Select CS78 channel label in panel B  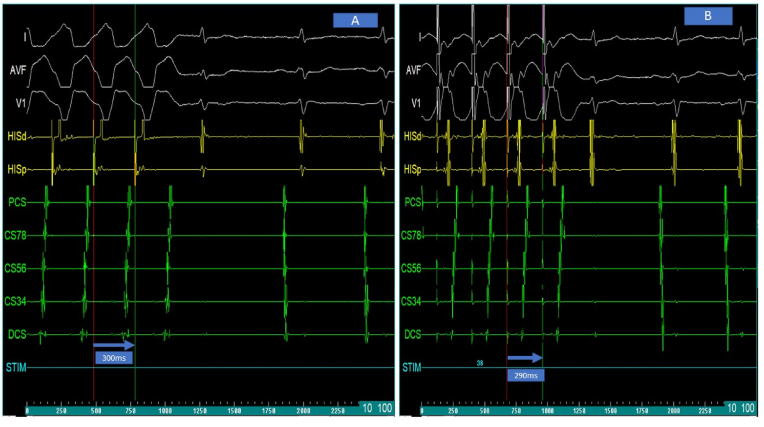click(412, 235)
